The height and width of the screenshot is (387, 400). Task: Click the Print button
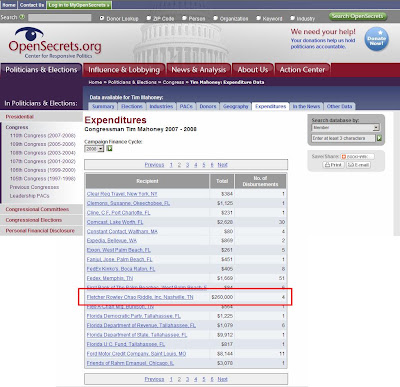(333, 165)
